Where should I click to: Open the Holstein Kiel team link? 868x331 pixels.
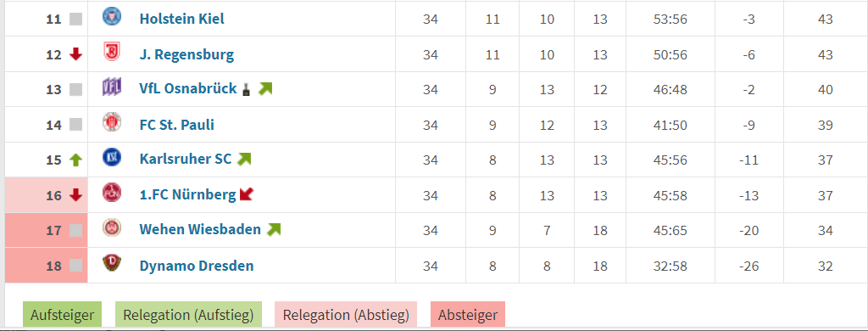coord(181,19)
